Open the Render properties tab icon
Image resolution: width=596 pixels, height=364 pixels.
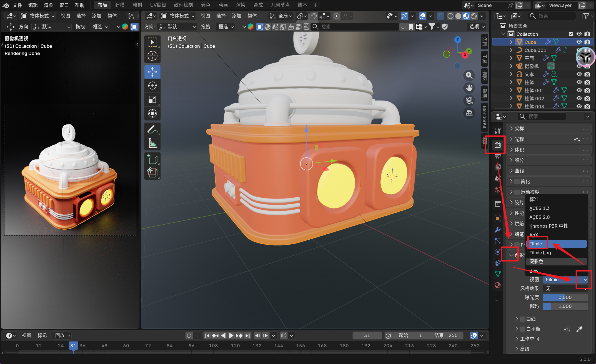pos(497,145)
